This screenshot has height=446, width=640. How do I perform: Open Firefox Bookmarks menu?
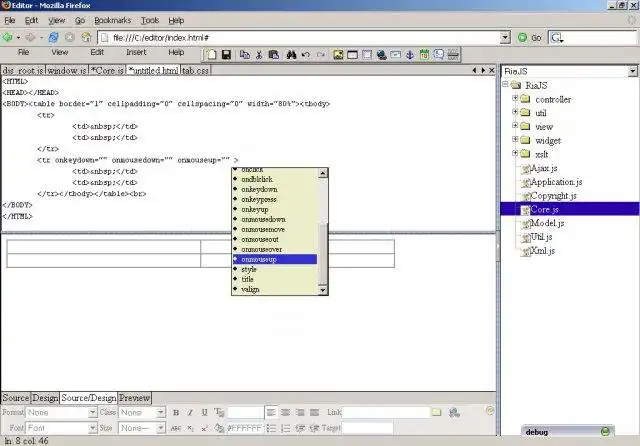[113, 20]
